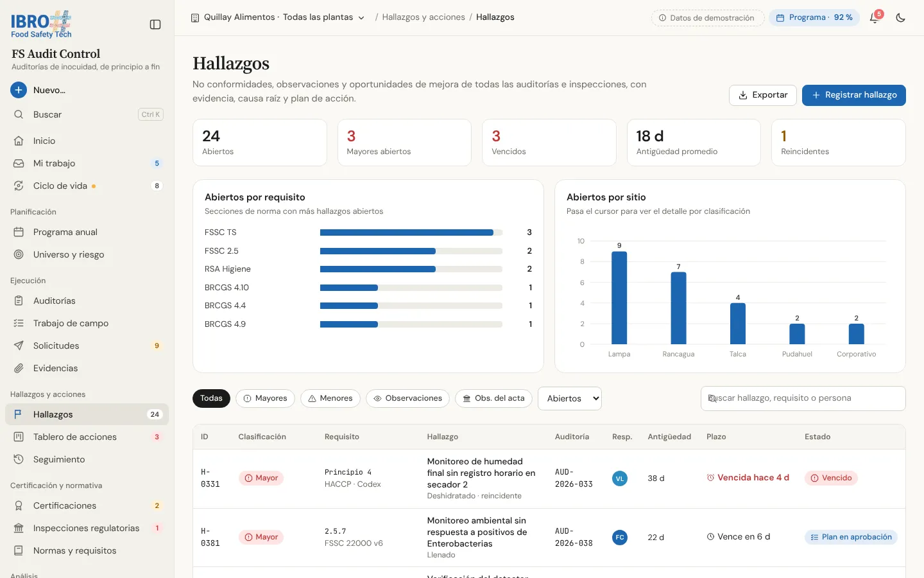Filter by Obs. del acta

pyautogui.click(x=493, y=398)
